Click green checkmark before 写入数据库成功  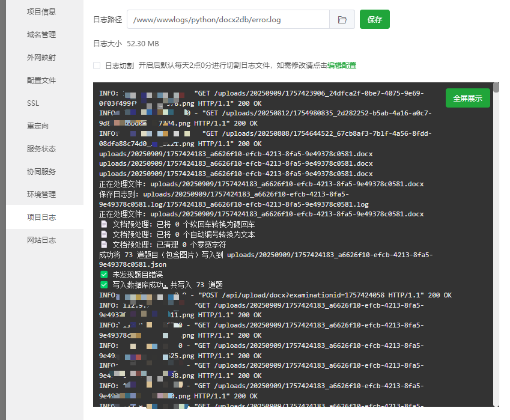tap(104, 285)
